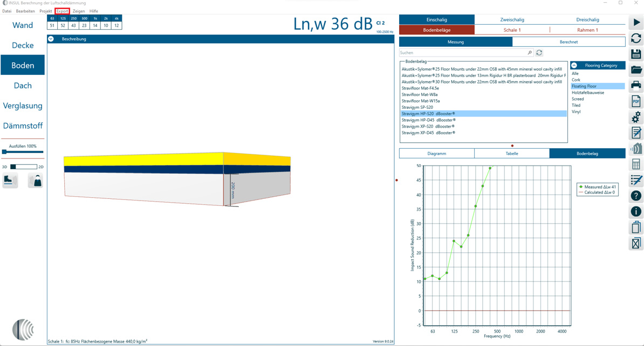Open the Datei menu
Viewport: 644px width, 346px height.
coord(7,11)
